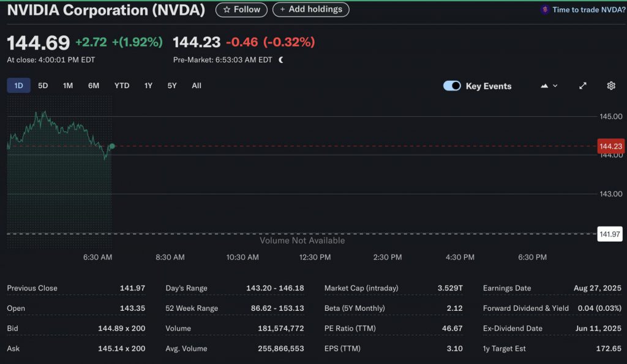Click the purple trade promo icon
The height and width of the screenshot is (364, 627).
(x=544, y=10)
